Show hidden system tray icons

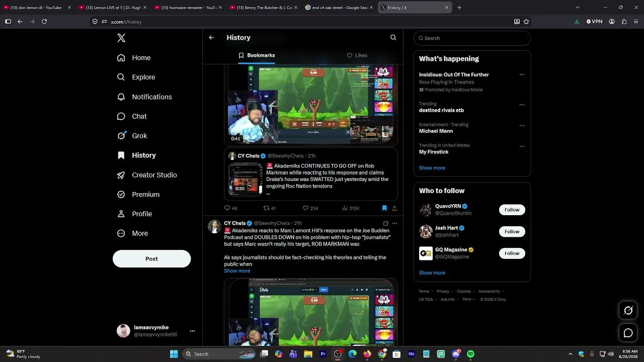coord(570,354)
